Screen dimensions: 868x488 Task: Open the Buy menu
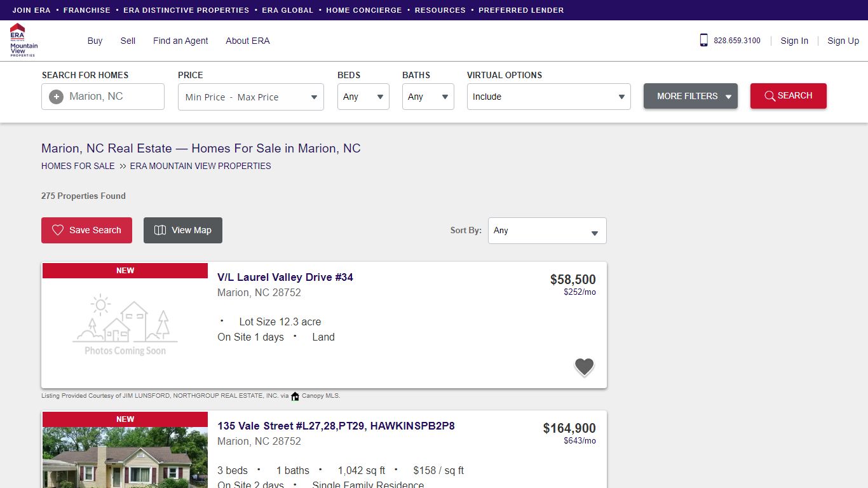click(95, 41)
